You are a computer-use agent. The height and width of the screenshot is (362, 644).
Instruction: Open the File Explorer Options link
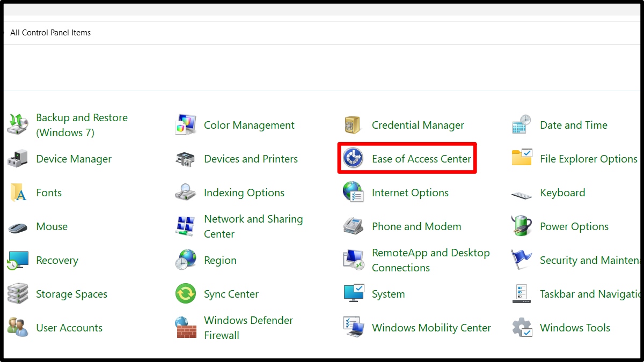point(589,159)
